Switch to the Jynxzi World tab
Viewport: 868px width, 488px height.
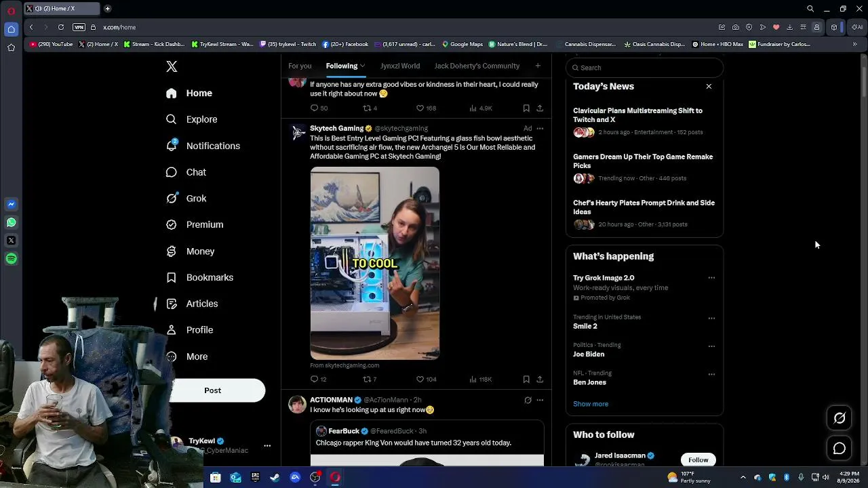click(400, 66)
